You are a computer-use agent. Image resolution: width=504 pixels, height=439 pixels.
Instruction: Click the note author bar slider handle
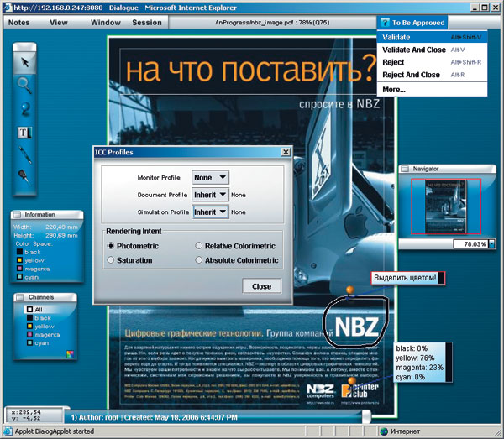click(366, 417)
